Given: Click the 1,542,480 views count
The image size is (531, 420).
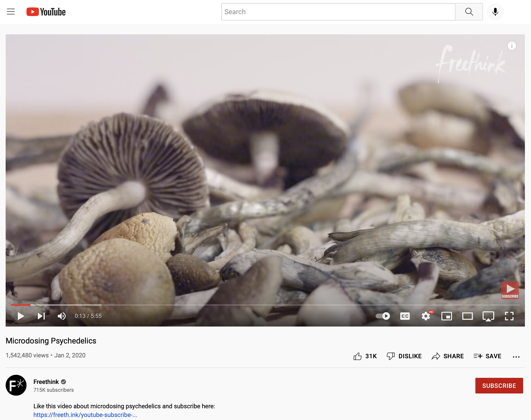Looking at the screenshot, I should tap(27, 355).
